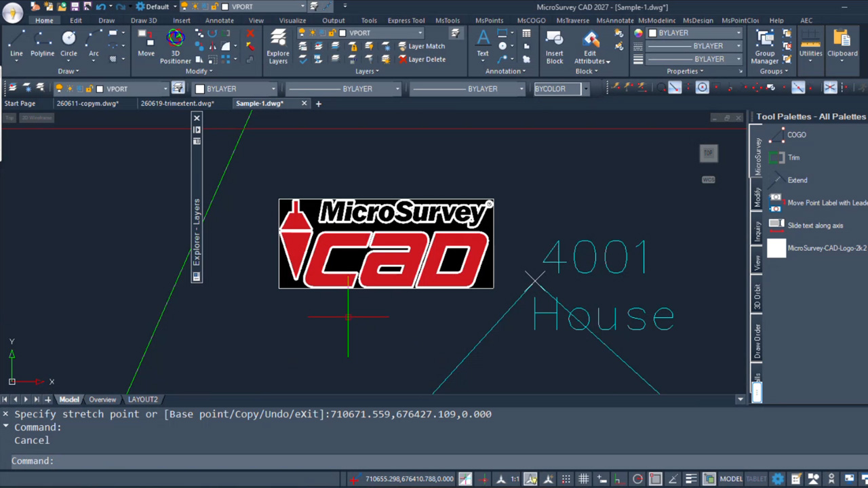Select the Extend palette tool
Viewport: 868px width, 488px height.
788,180
